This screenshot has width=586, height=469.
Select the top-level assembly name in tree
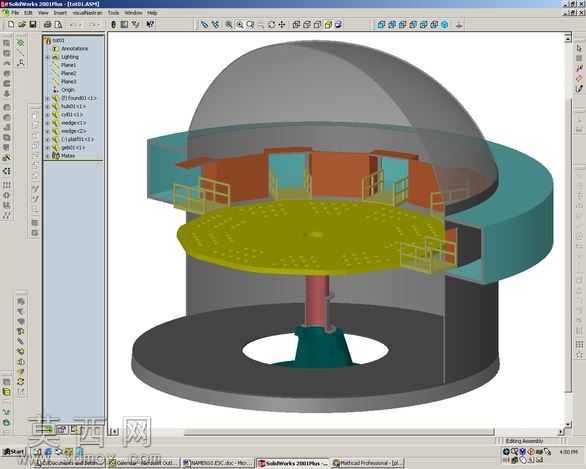click(x=58, y=40)
